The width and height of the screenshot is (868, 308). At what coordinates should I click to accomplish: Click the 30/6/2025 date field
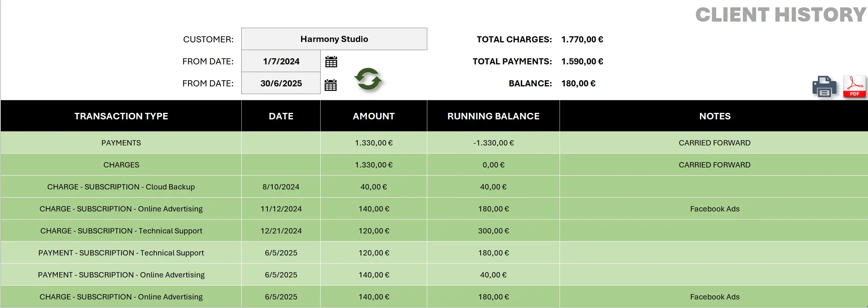click(281, 84)
